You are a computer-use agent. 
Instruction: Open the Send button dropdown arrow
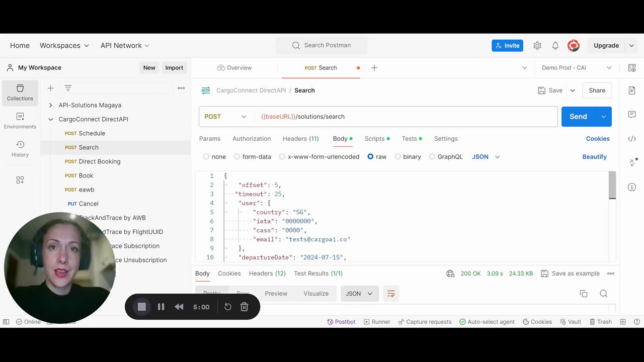pyautogui.click(x=603, y=117)
